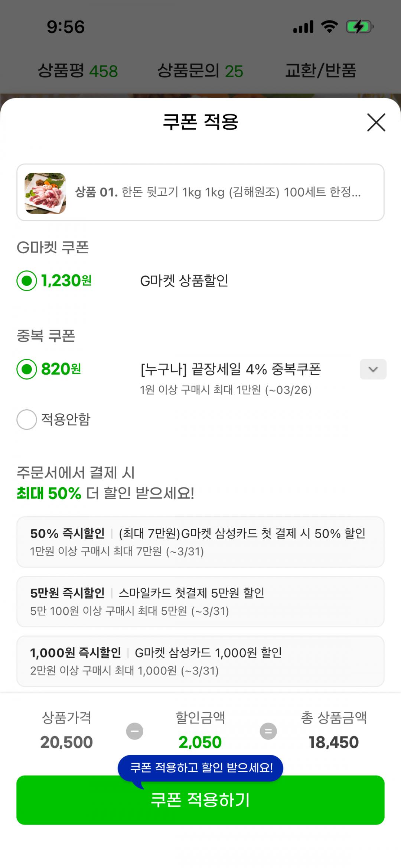Open the 상품평 458 tab

(x=78, y=71)
